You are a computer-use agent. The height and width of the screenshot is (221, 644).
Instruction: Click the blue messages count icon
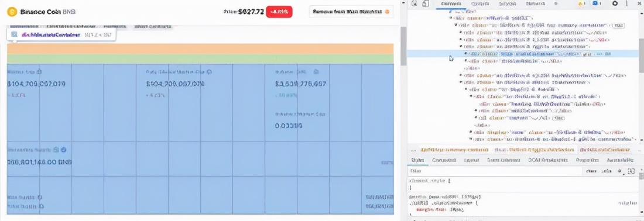pyautogui.click(x=595, y=4)
